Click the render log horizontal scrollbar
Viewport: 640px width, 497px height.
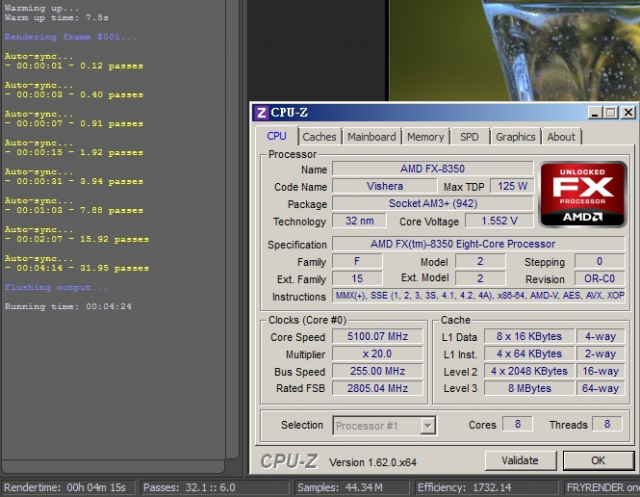pos(113,466)
